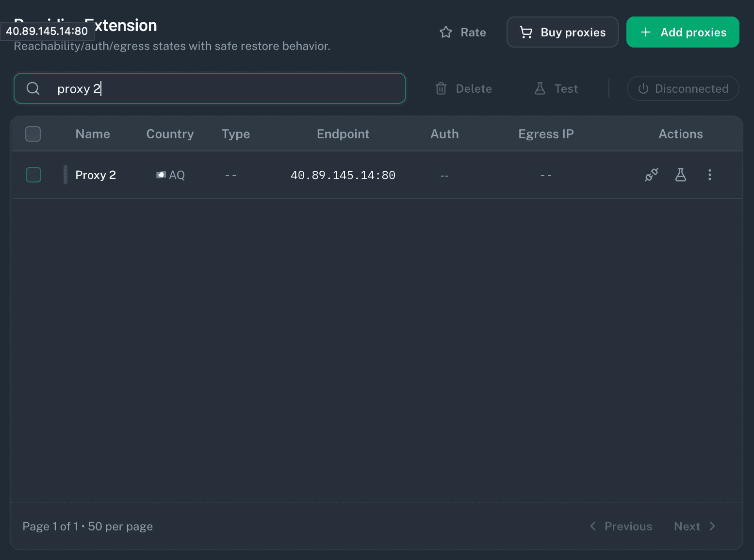Click the 40.89.145.14:80 tooltip label
This screenshot has height=560, width=754.
pyautogui.click(x=47, y=31)
